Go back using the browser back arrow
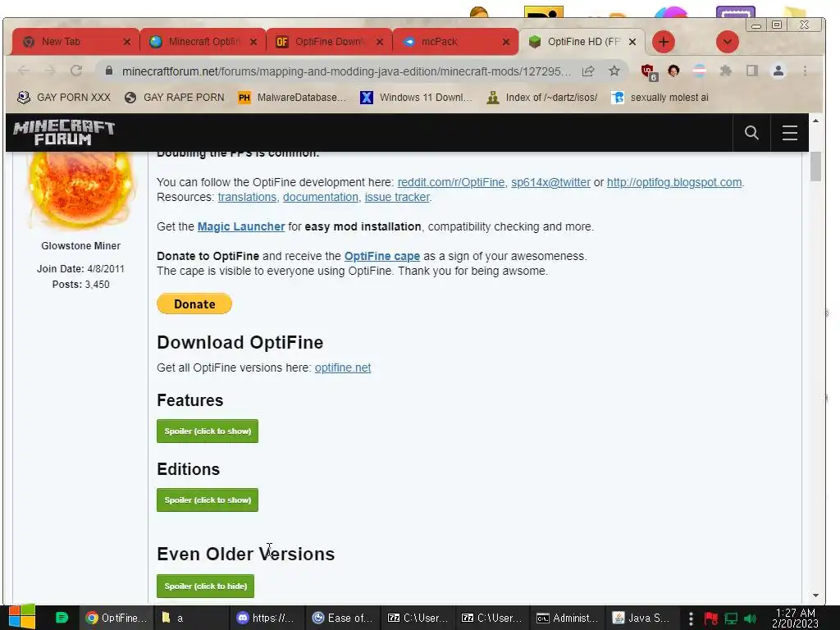Viewport: 840px width, 630px height. click(x=24, y=71)
